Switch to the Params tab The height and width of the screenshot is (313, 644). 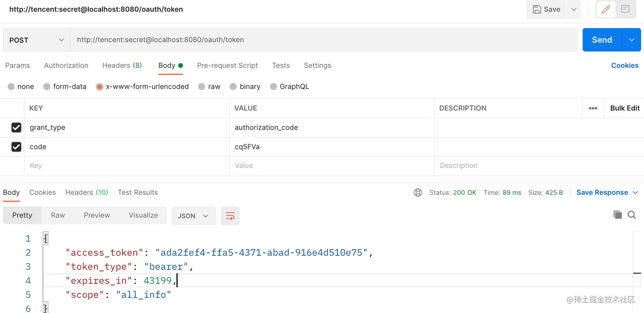(x=17, y=65)
